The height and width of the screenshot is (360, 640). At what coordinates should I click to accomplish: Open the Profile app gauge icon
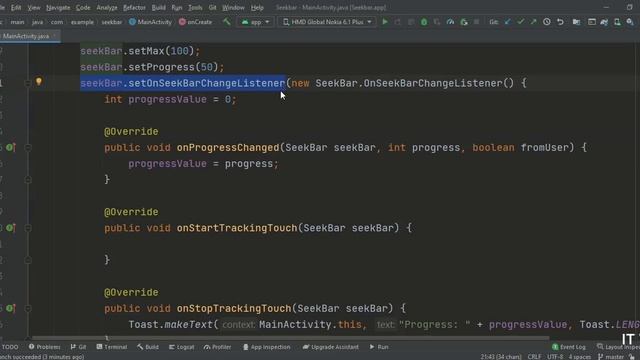(450, 22)
